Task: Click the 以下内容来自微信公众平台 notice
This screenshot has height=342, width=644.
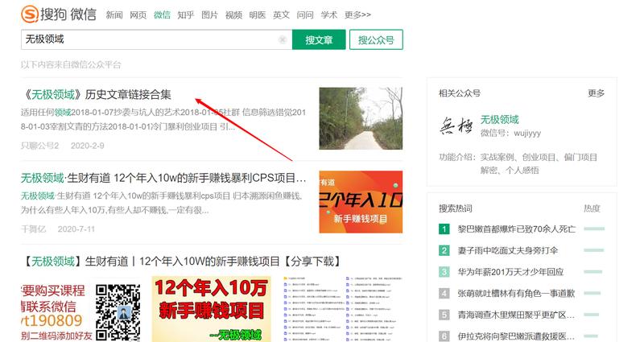Action: tap(71, 64)
